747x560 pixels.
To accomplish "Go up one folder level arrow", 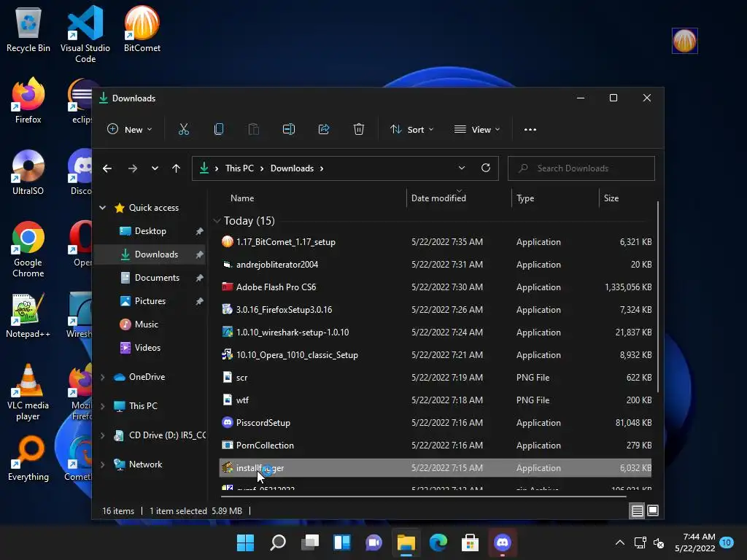I will click(177, 168).
